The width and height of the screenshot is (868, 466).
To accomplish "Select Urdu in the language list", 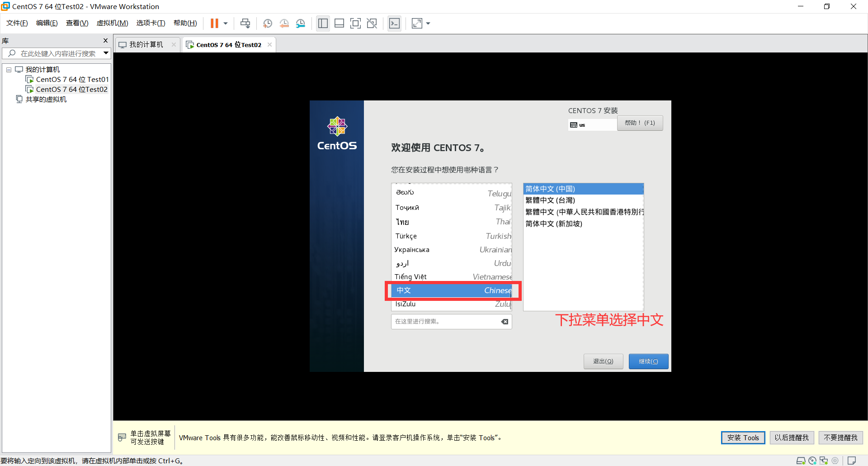I will (452, 263).
